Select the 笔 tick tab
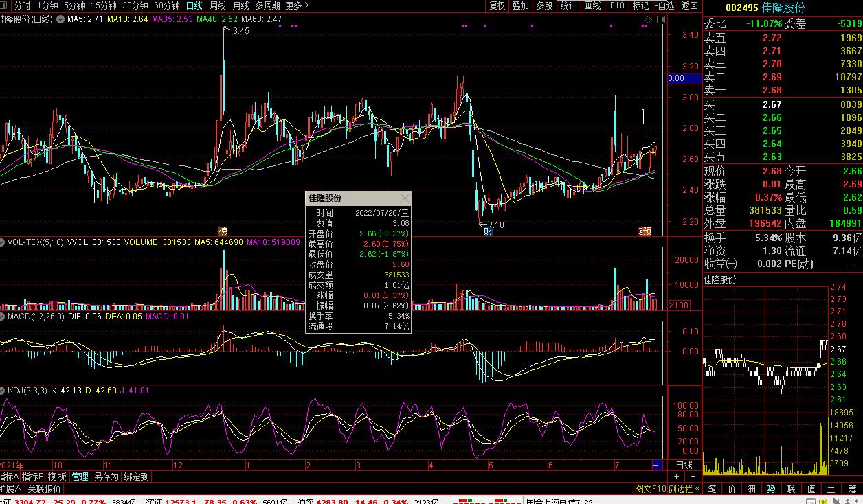The image size is (863, 504). pyautogui.click(x=713, y=489)
